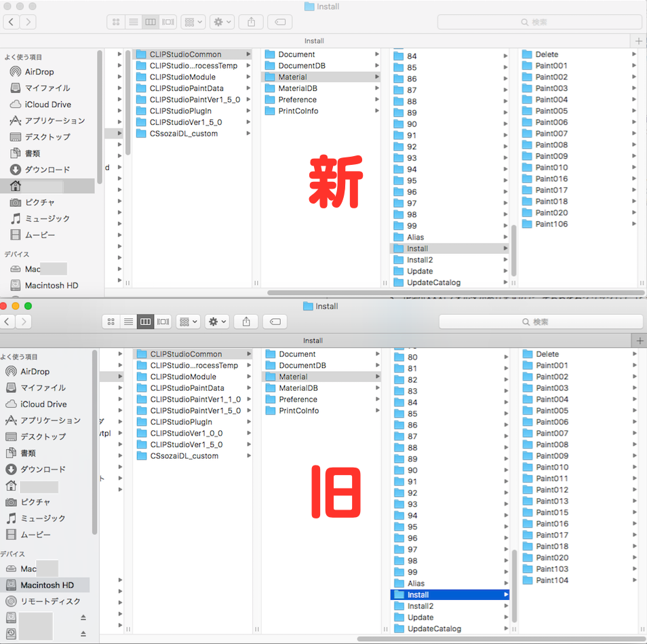The image size is (647, 644).
Task: Click back arrow in top Finder window
Action: coord(12,22)
